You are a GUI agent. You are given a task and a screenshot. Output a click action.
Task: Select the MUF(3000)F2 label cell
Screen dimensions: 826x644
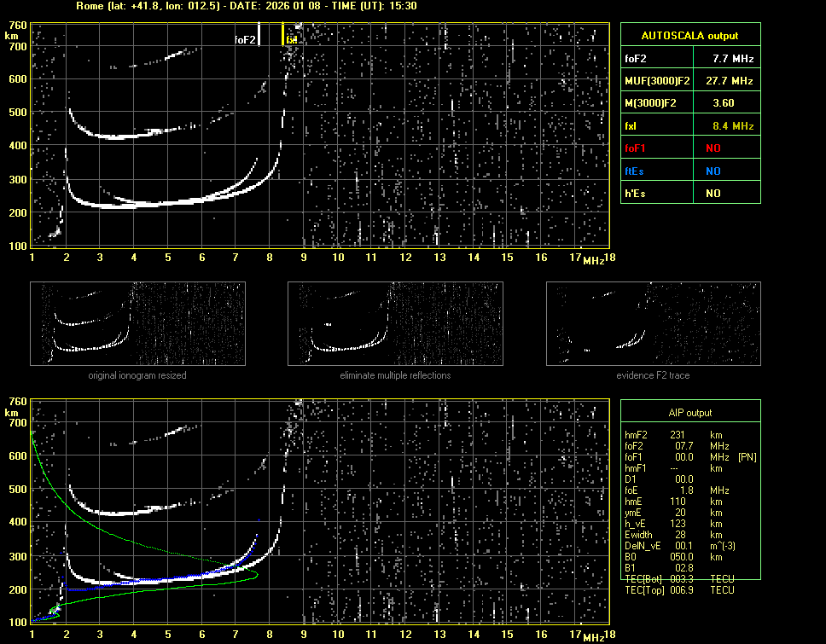(x=658, y=81)
